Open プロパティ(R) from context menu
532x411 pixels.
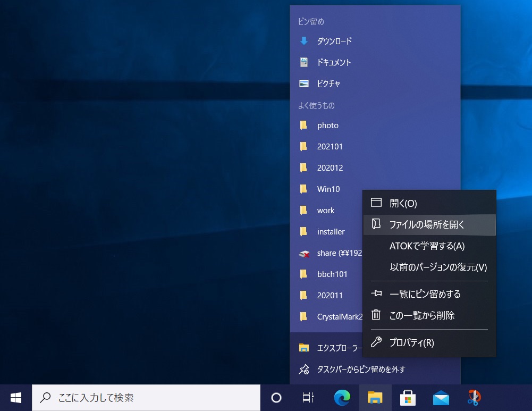[x=429, y=342]
